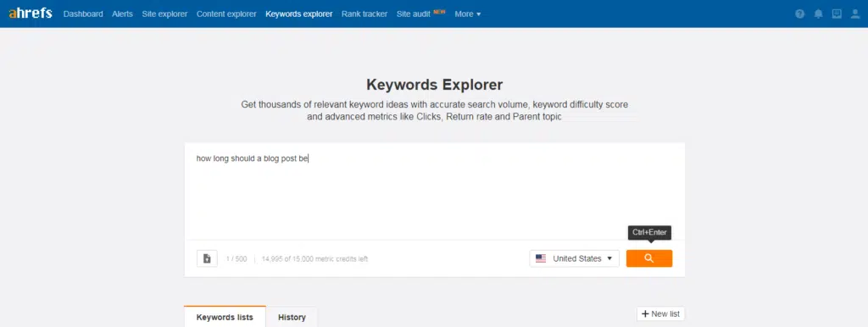The image size is (868, 327).
Task: Click the Keywords Explorer heading
Action: click(435, 85)
